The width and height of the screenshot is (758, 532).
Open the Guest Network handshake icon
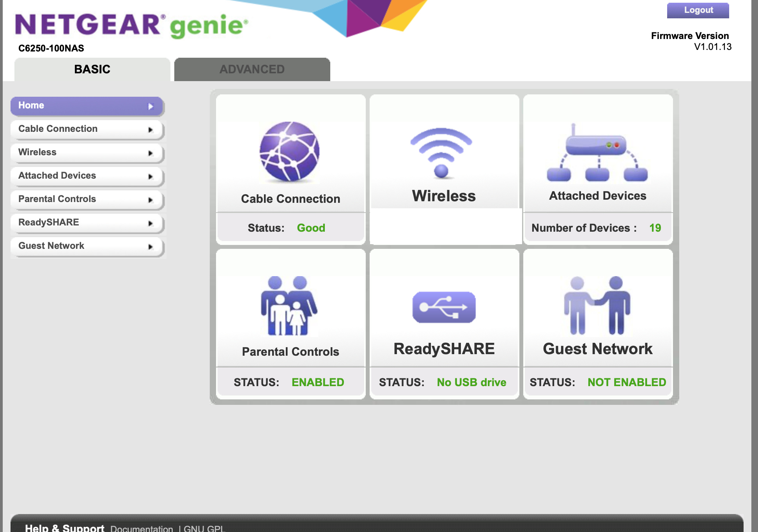click(597, 305)
